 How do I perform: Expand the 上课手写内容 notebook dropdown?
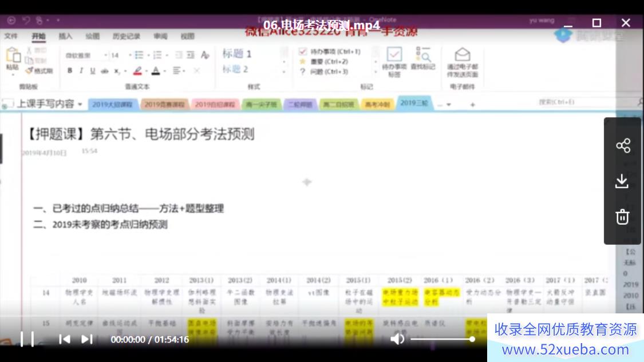point(80,104)
